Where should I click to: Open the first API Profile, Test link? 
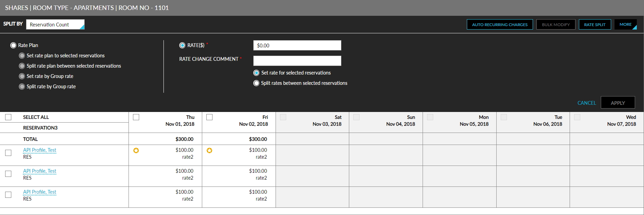pos(39,150)
